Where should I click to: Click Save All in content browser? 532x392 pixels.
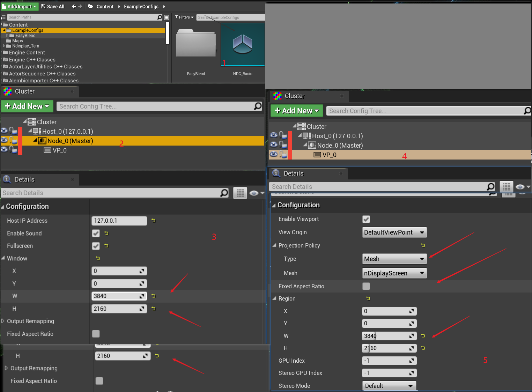53,6
